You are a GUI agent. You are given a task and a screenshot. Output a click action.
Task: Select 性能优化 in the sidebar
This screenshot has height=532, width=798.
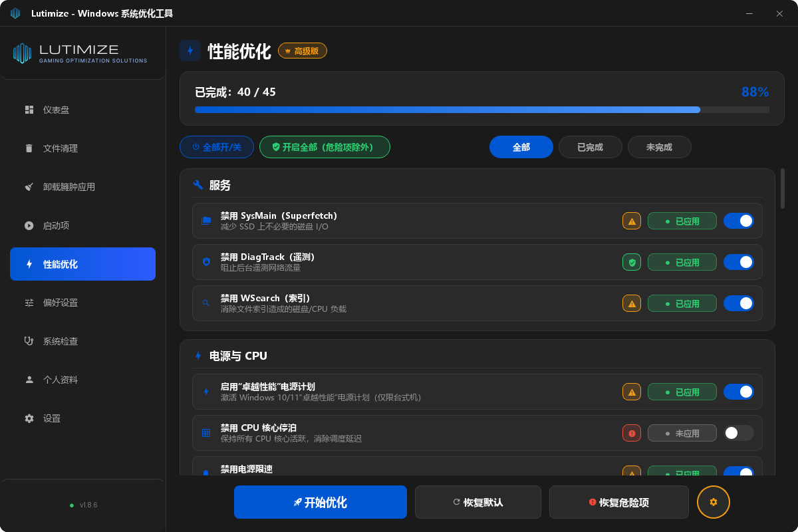point(82,264)
